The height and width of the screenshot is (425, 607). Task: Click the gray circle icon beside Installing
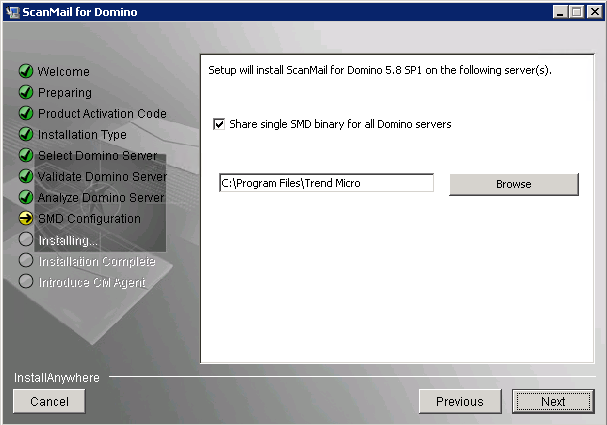[26, 240]
